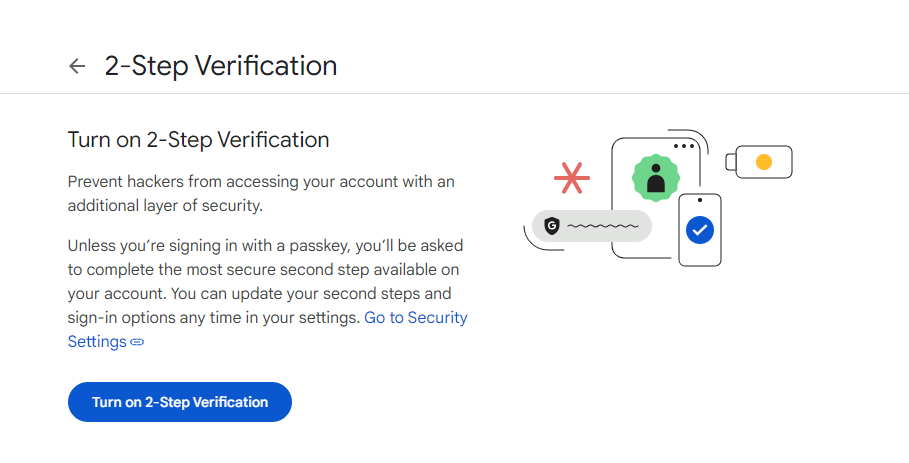Viewport: 909px width, 463px height.
Task: Click the Turn on 2-Step Verification heading
Action: pos(198,139)
